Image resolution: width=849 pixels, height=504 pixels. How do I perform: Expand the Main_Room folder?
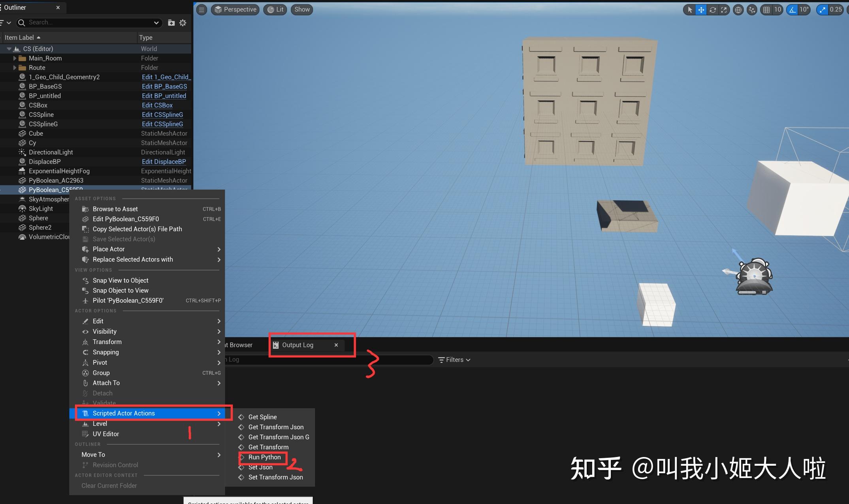(15, 58)
